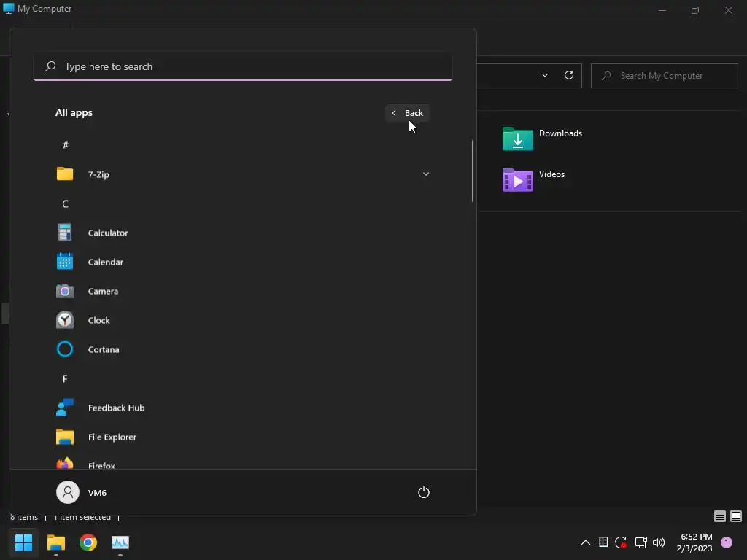
Task: Launch the File Explorer icon in app list
Action: (x=65, y=437)
